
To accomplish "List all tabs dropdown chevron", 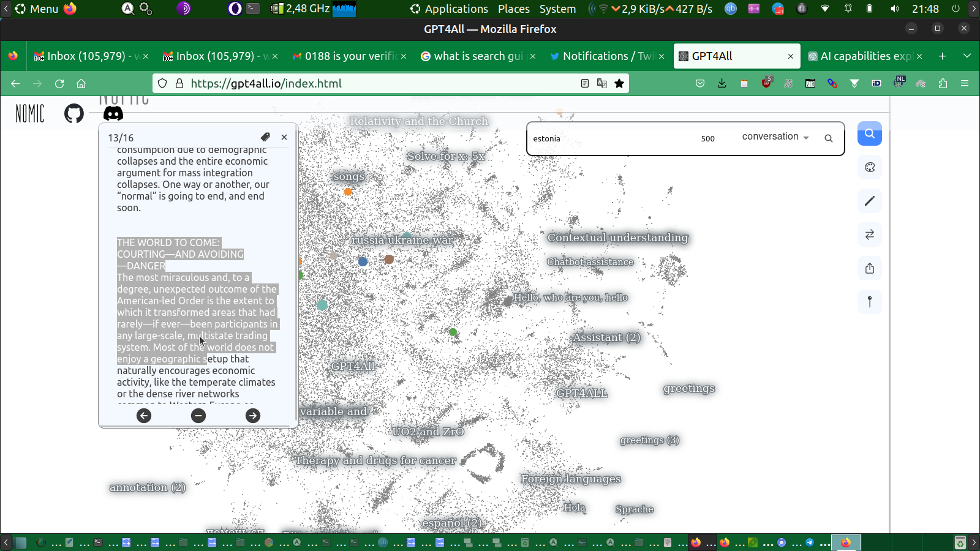I will 967,56.
